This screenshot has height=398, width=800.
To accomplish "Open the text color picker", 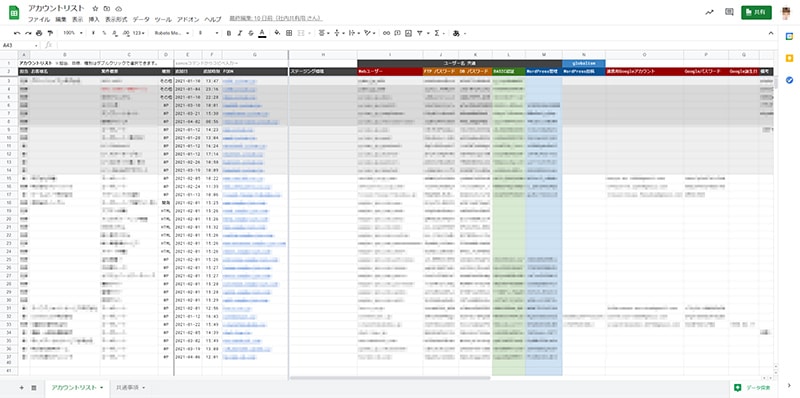I will pyautogui.click(x=262, y=33).
